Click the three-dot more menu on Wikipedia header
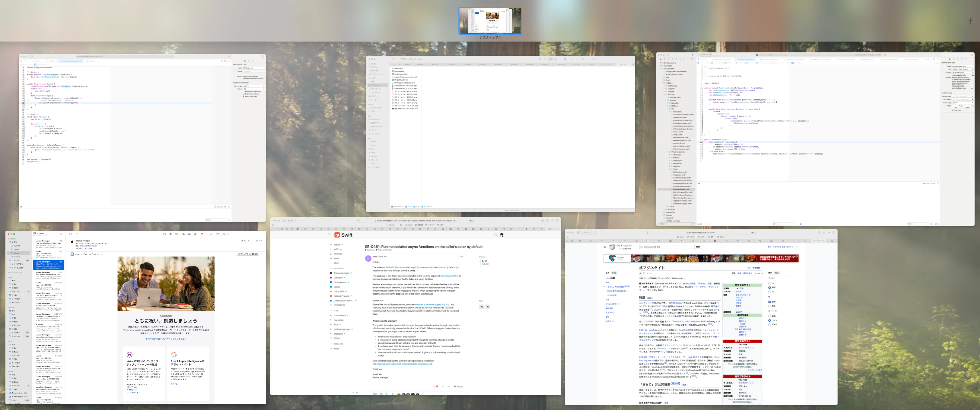This screenshot has height=410, width=980. click(797, 247)
